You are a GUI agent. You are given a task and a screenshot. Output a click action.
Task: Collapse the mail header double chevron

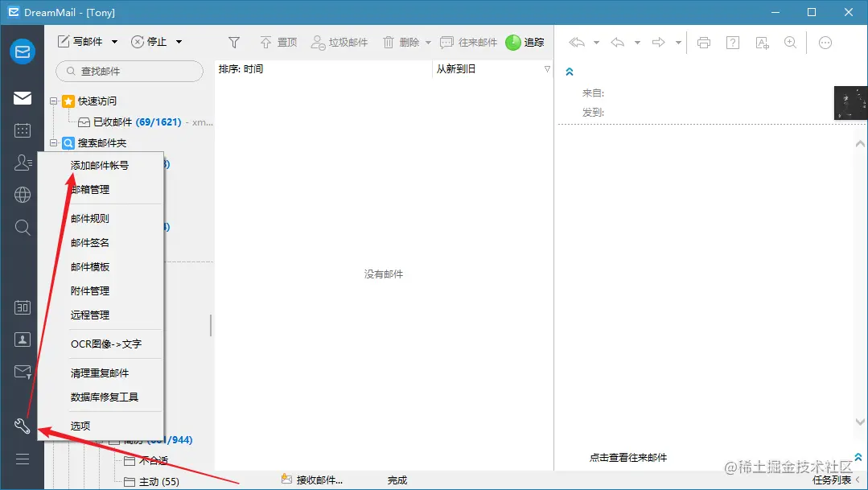click(x=569, y=72)
